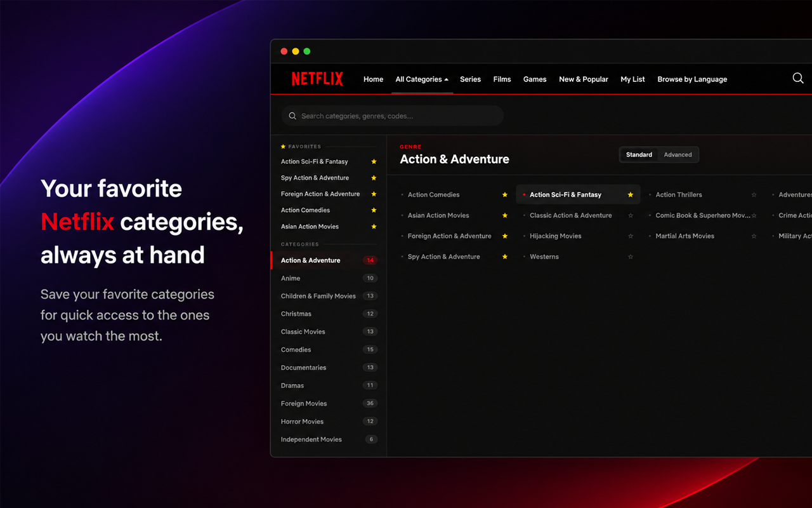The height and width of the screenshot is (508, 812).
Task: Open Comic Book & Superhero Movies link
Action: [x=703, y=215]
